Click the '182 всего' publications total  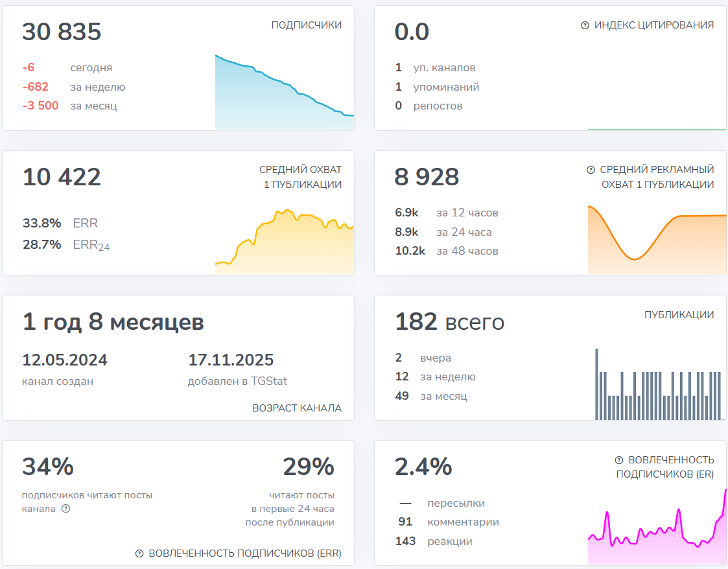pos(449,322)
